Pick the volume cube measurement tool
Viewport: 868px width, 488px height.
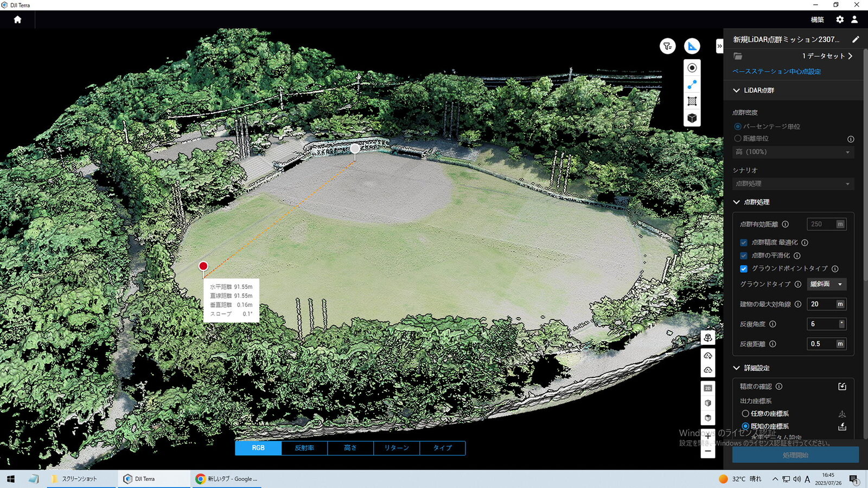pyautogui.click(x=692, y=118)
